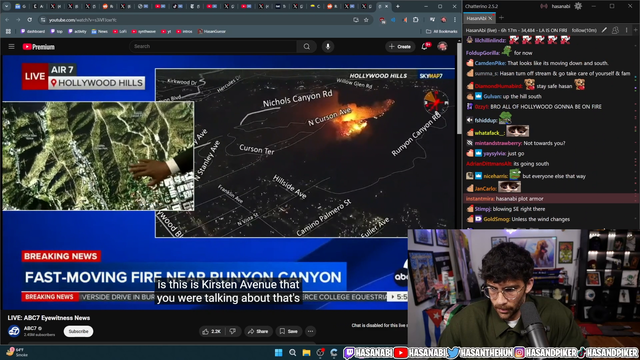This screenshot has width=640, height=360.
Task: Click the highlighted instantmira message
Action: point(550,199)
